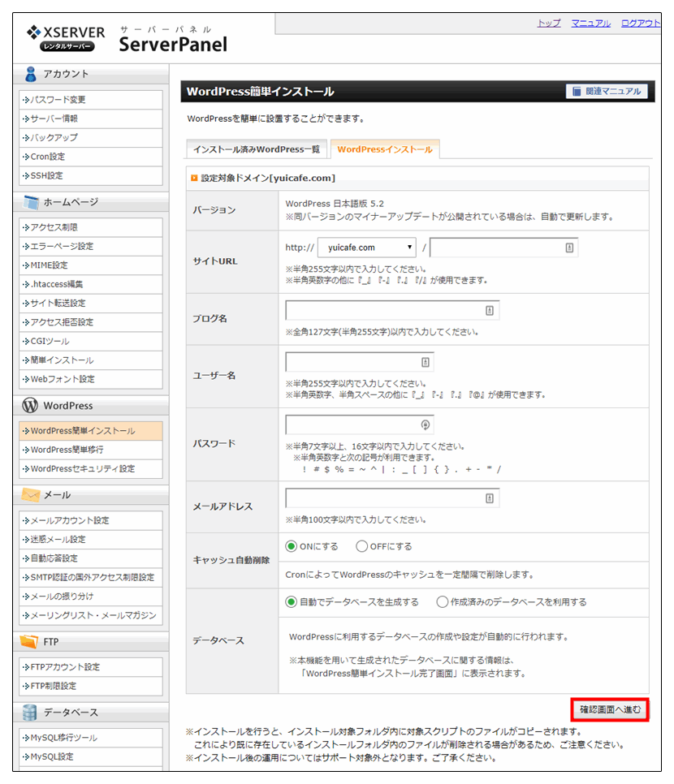Open WordPress簡単移行 menu item
The width and height of the screenshot is (674, 784).
(x=91, y=450)
